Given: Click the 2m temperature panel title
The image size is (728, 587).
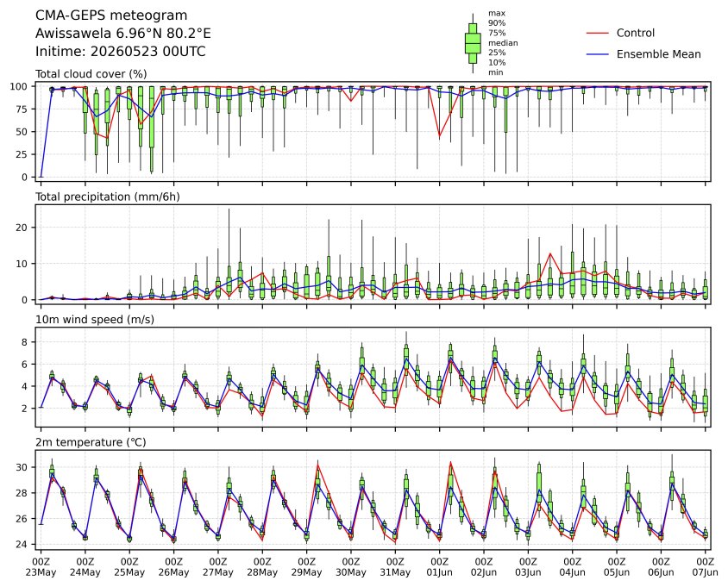Looking at the screenshot, I should click(91, 442).
